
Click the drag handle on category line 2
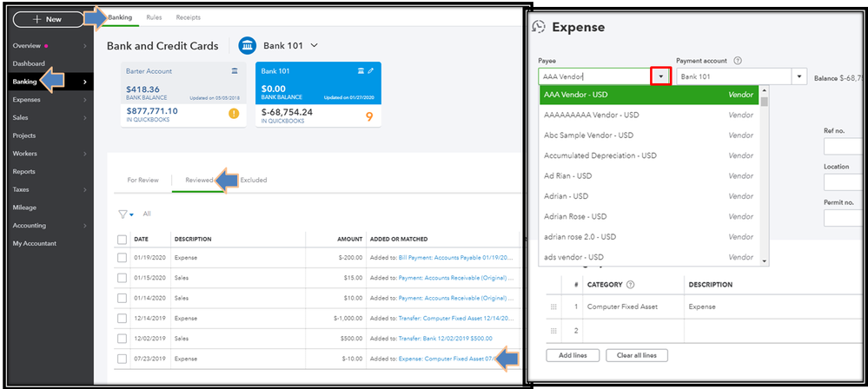pyautogui.click(x=553, y=331)
